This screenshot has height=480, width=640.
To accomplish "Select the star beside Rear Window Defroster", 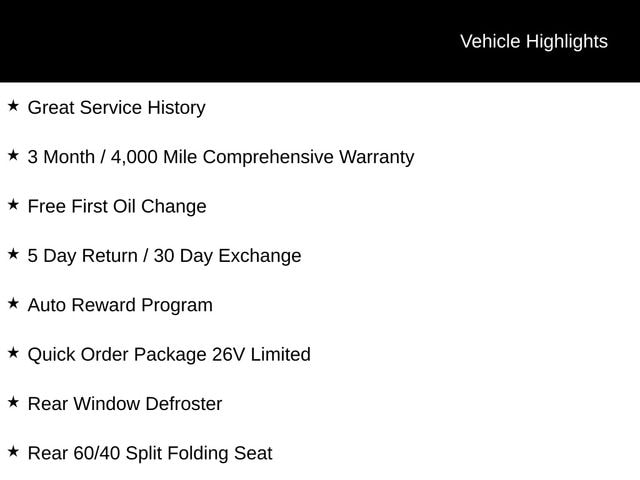I will (13, 402).
